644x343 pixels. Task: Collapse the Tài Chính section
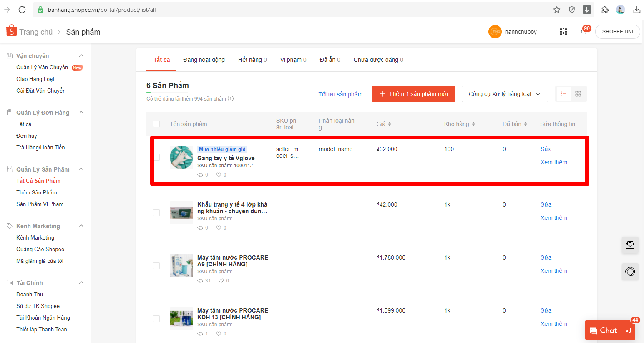tap(81, 282)
